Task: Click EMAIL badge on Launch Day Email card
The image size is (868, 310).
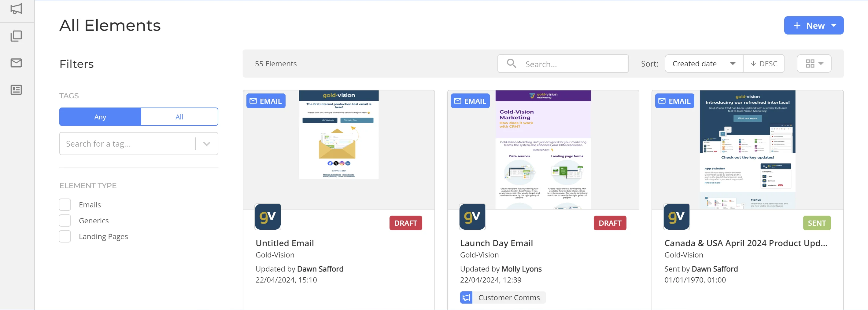Action: coord(471,101)
